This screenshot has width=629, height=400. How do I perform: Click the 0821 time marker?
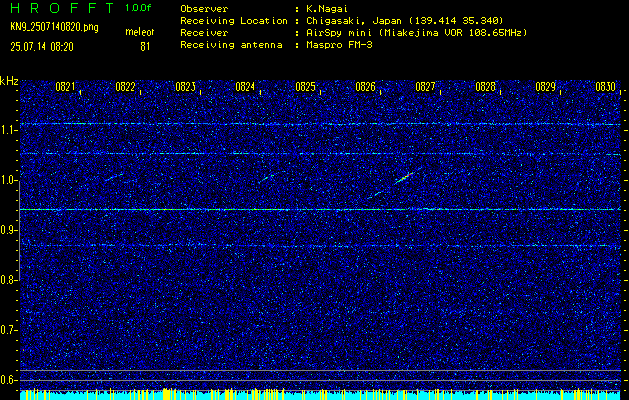tap(65, 87)
